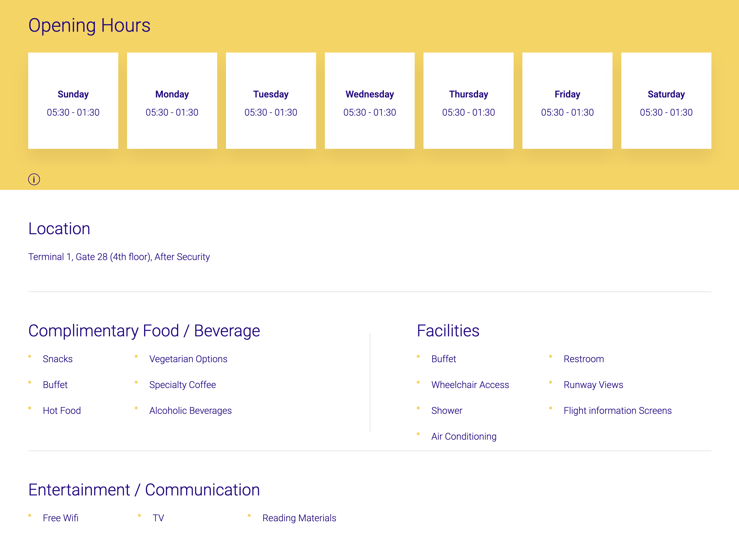Select the Monday opening hours card

pyautogui.click(x=172, y=101)
